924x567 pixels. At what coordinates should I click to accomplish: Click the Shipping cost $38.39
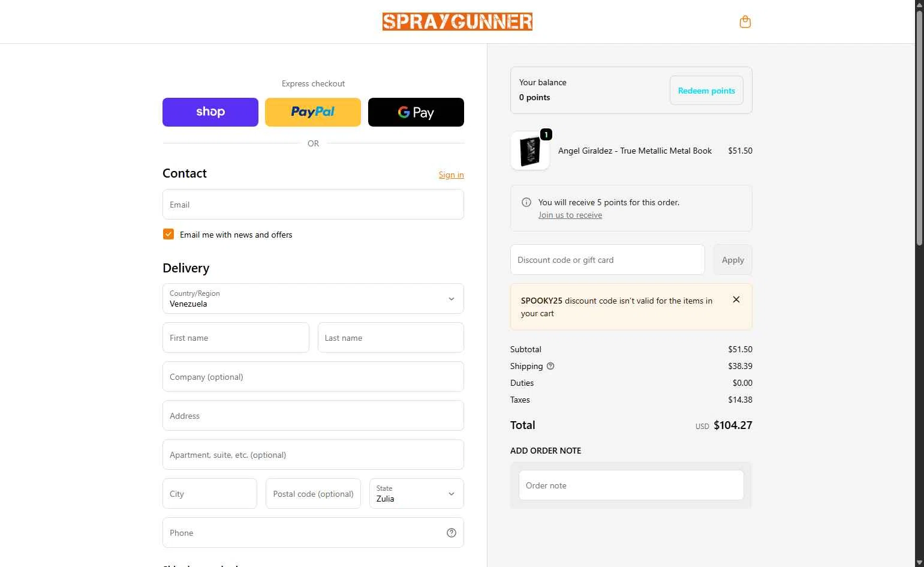coord(740,366)
